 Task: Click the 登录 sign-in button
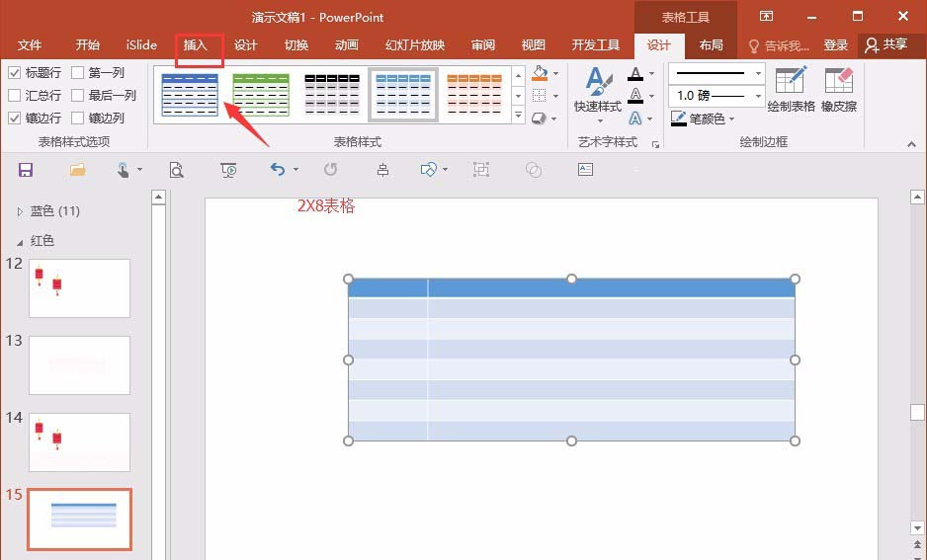point(836,45)
